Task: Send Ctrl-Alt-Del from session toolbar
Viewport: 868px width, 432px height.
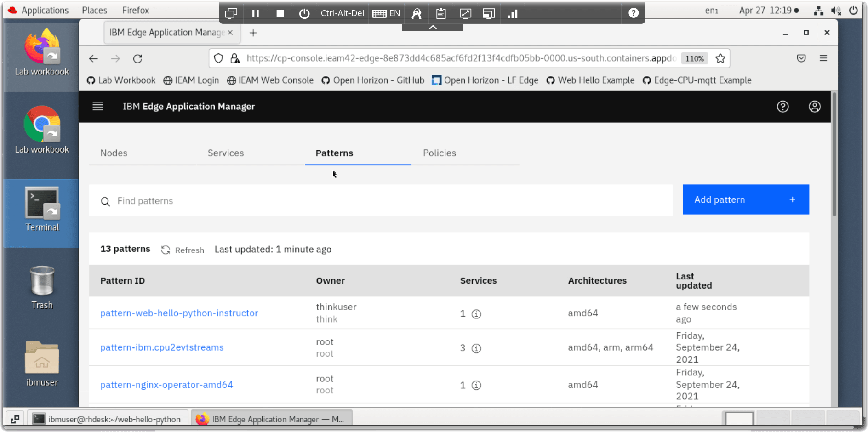Action: click(x=342, y=13)
